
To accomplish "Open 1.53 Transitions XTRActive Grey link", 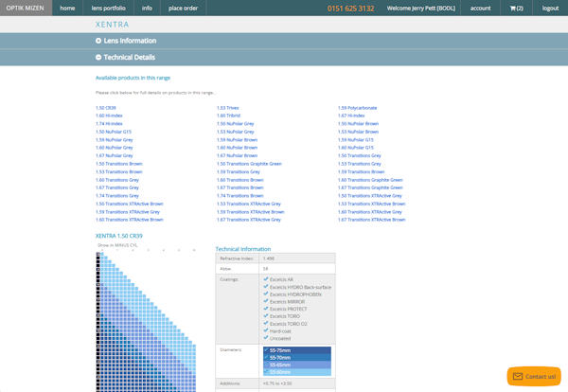I will [249, 204].
